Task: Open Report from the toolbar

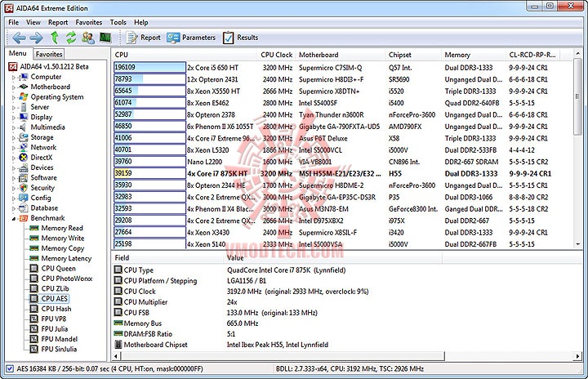Action: click(143, 38)
